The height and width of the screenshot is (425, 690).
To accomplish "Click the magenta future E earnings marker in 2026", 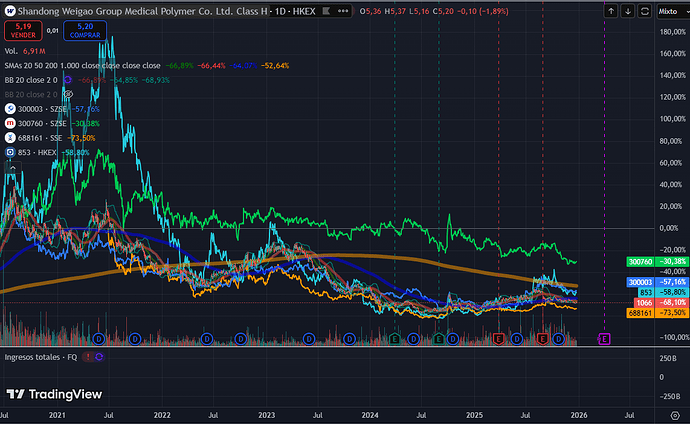I will click(x=604, y=339).
